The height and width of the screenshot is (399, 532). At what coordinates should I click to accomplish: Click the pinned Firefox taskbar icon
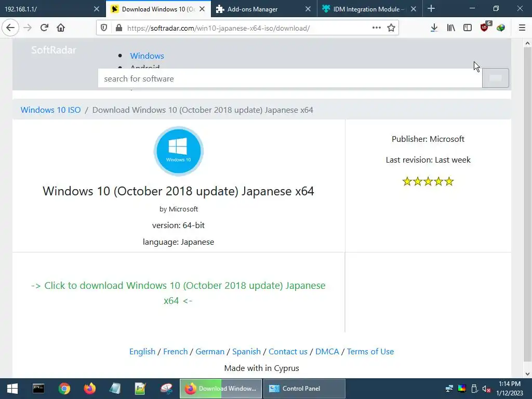coord(89,389)
